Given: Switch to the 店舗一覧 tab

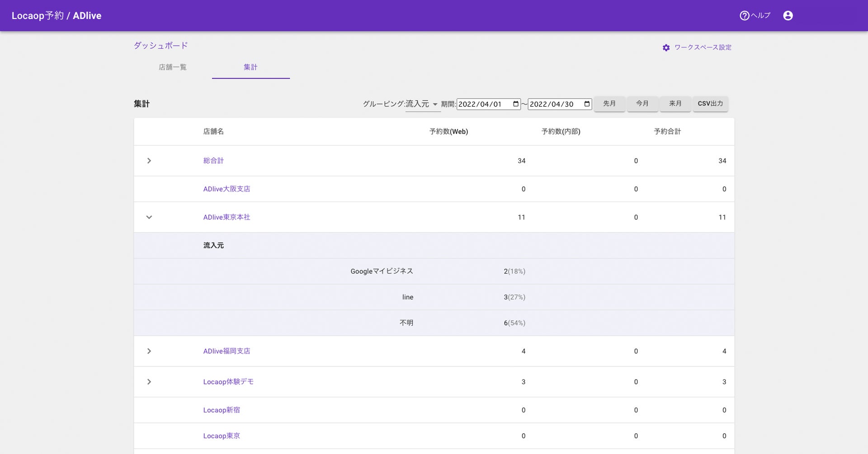Looking at the screenshot, I should 173,67.
